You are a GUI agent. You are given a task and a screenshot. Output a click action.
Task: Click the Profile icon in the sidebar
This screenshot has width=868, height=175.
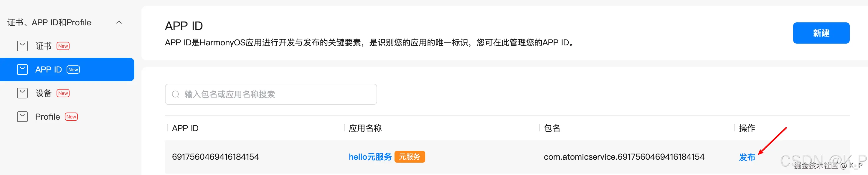tap(22, 116)
